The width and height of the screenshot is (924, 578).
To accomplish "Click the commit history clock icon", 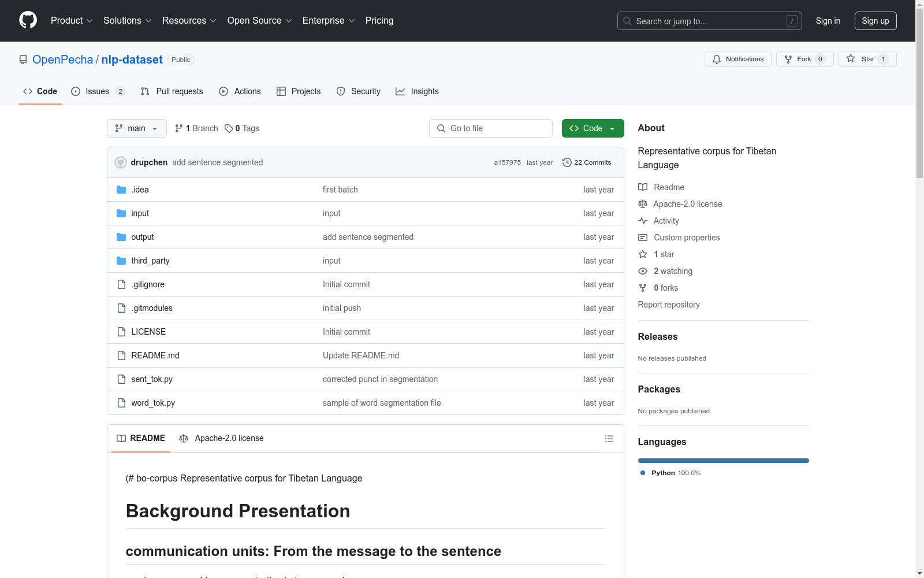I will tap(567, 162).
